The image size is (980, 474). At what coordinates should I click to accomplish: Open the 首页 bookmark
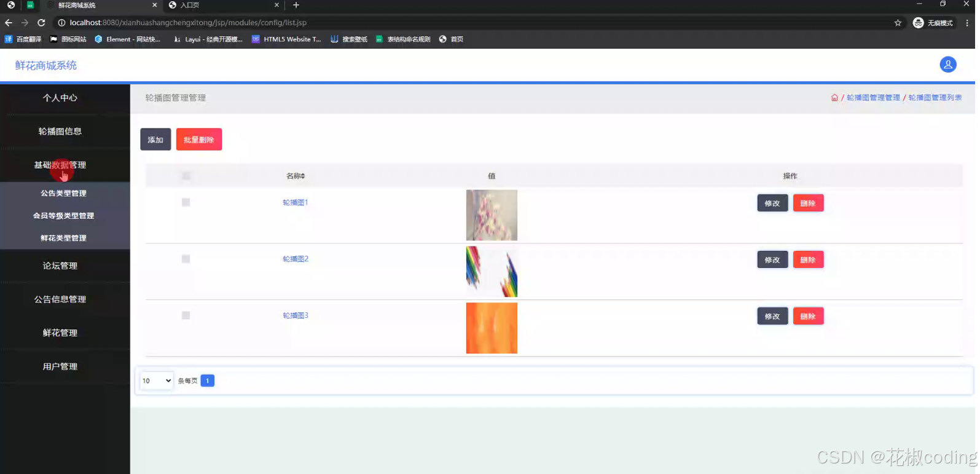coord(451,39)
